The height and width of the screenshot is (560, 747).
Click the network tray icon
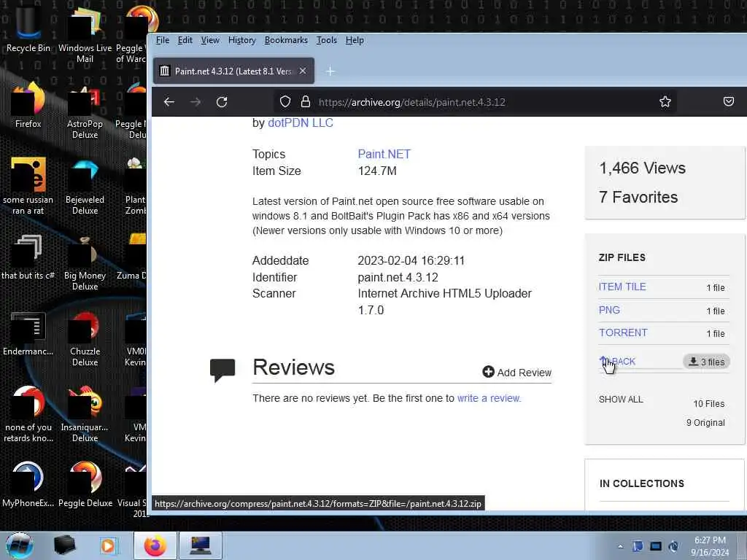click(656, 546)
